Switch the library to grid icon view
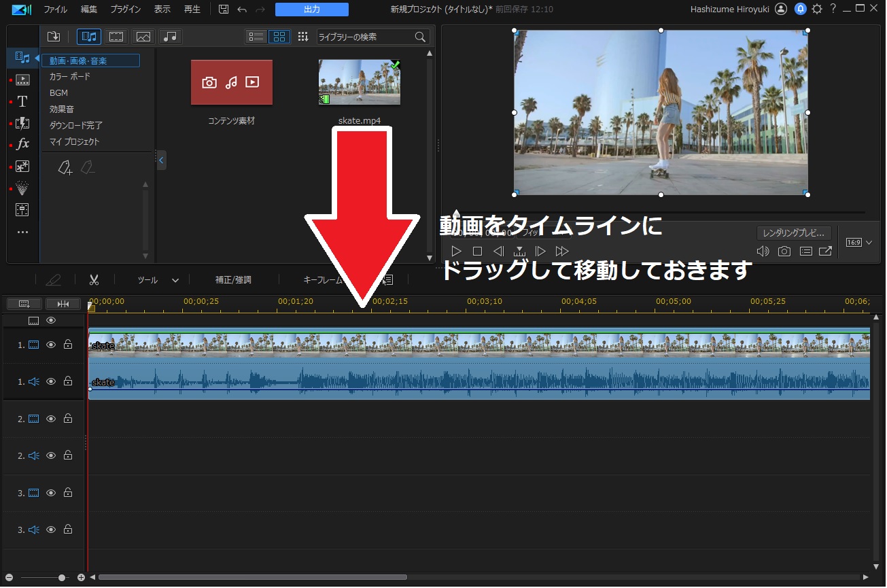The width and height of the screenshot is (887, 588). [279, 37]
